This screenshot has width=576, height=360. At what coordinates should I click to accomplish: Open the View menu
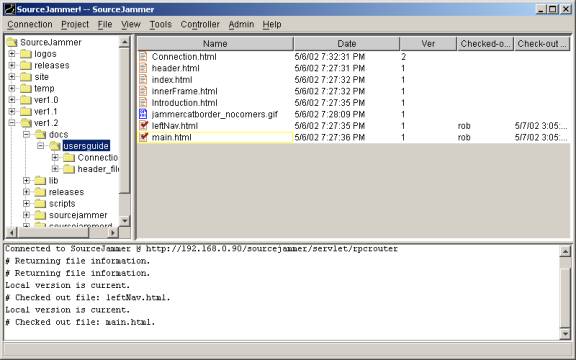pos(131,25)
